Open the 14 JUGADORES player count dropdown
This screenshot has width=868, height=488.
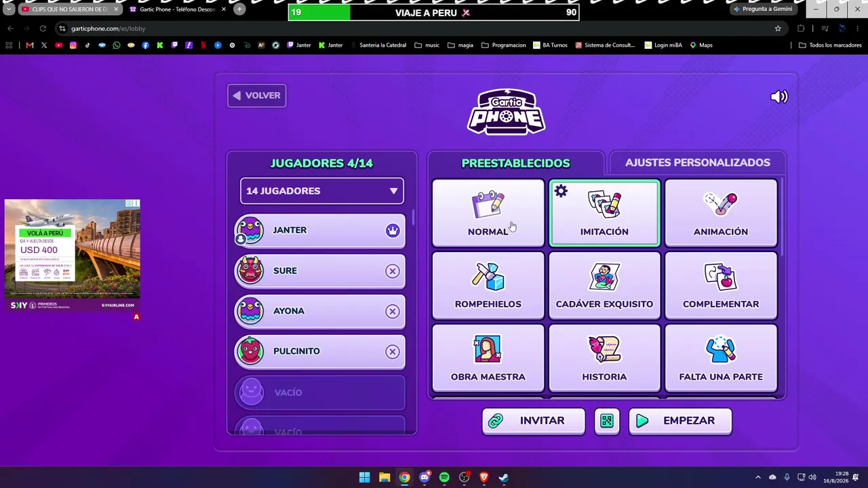point(322,191)
